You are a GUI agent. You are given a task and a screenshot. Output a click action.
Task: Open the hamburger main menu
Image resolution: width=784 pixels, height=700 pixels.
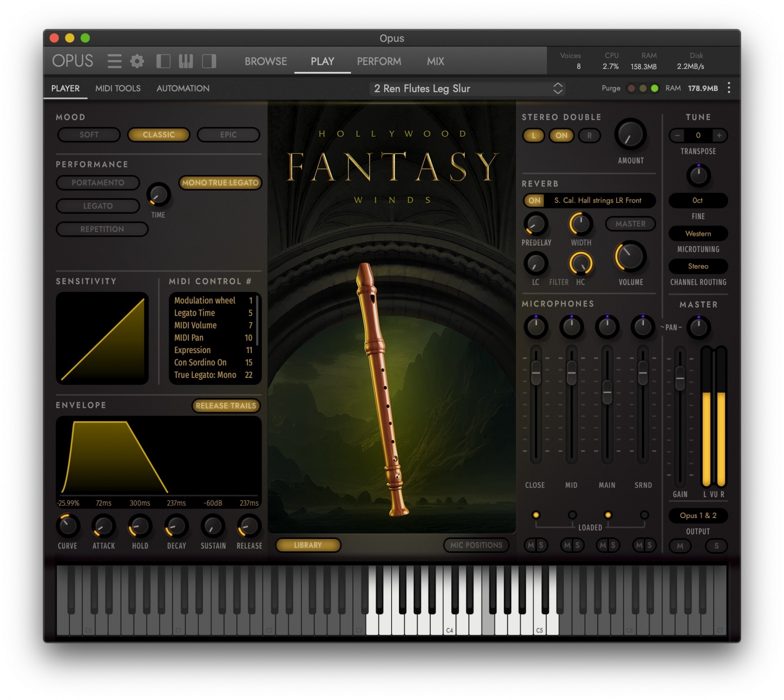[x=115, y=61]
